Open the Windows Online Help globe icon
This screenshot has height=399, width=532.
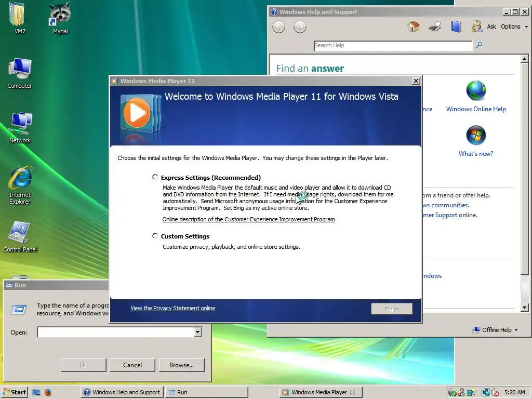(x=476, y=90)
